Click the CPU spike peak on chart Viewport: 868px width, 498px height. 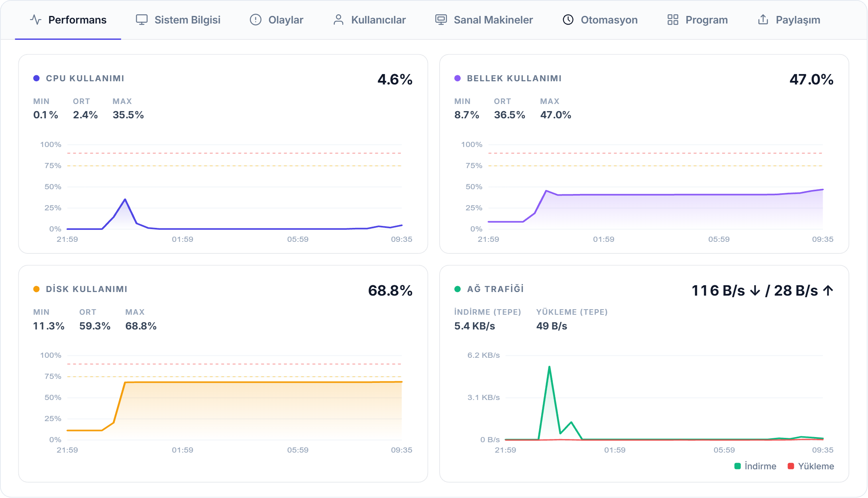point(125,199)
